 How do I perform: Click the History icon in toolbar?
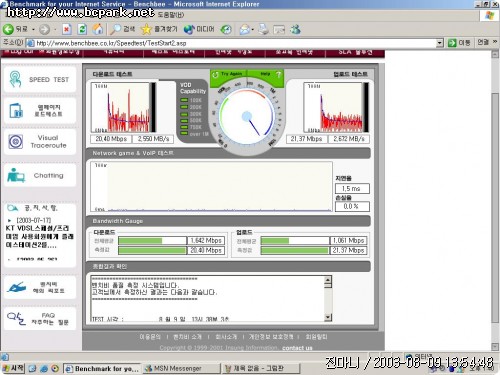tap(226, 30)
